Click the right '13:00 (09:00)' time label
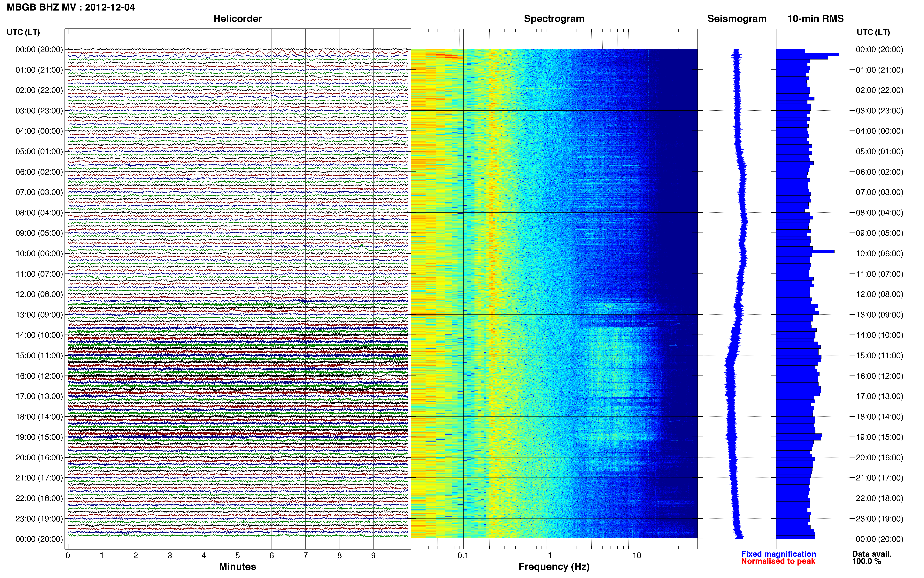Image resolution: width=924 pixels, height=578 pixels. coord(879,315)
